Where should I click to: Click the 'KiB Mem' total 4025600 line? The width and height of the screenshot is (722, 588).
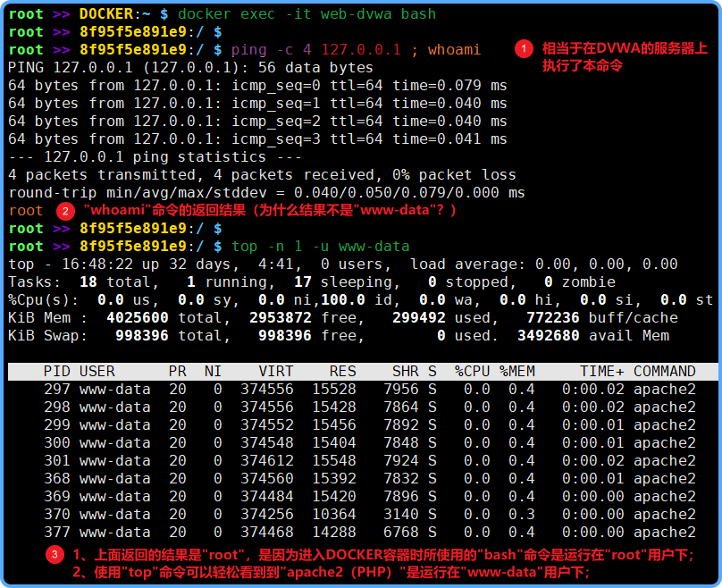[x=343, y=318]
